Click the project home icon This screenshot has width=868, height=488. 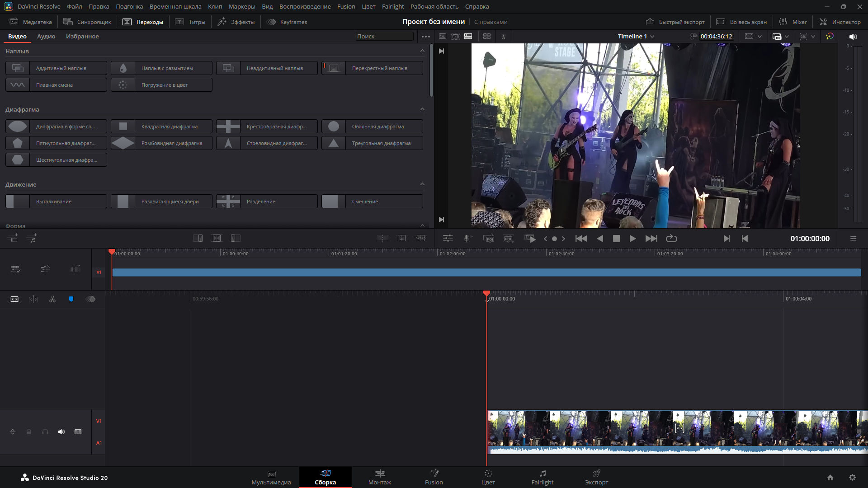(830, 478)
